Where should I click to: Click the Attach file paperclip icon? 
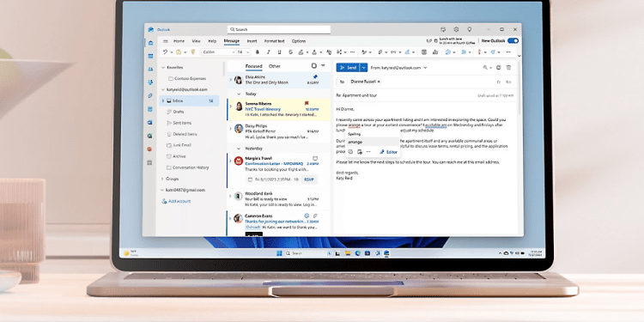(x=380, y=52)
